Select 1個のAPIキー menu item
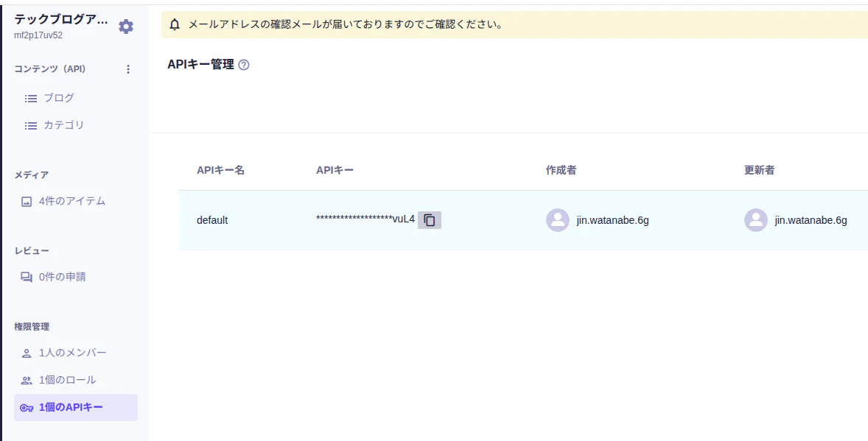 (76, 408)
